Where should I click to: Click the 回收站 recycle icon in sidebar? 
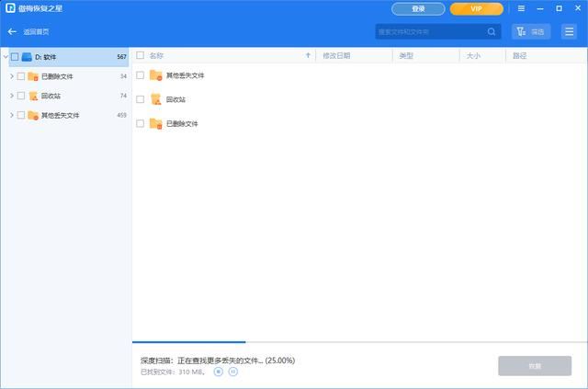33,96
